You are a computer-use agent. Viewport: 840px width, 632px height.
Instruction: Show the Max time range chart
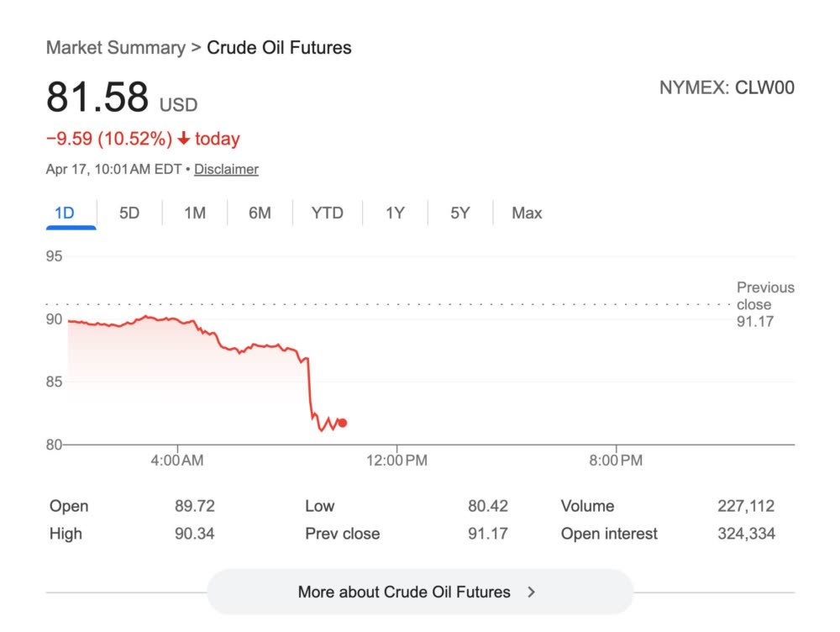pos(527,213)
